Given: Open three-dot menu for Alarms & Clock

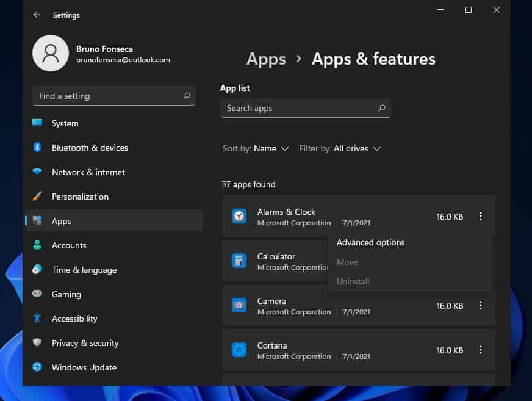Looking at the screenshot, I should click(481, 216).
